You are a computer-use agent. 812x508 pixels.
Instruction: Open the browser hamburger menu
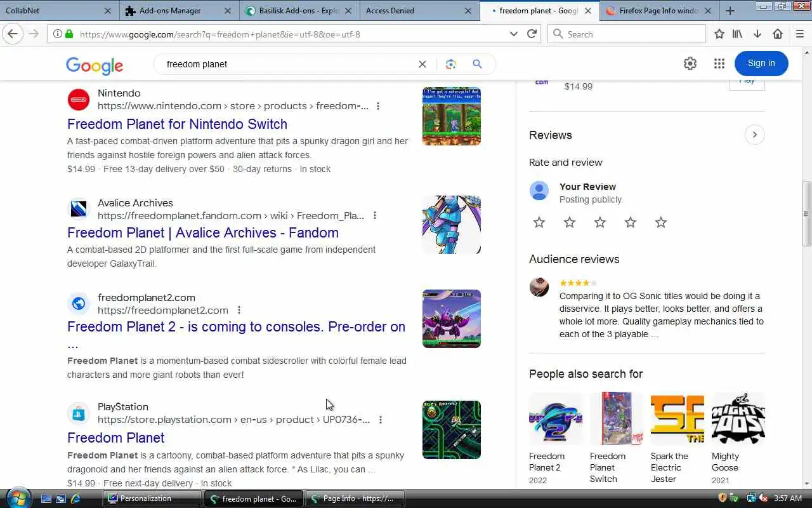(799, 34)
